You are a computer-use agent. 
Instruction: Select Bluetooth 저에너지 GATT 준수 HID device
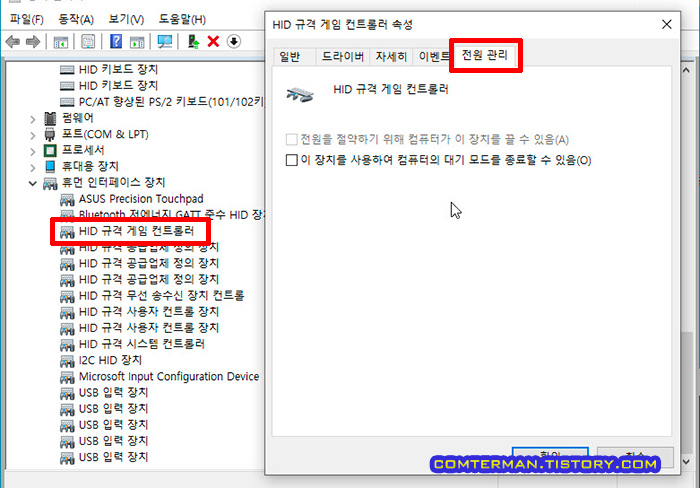[x=172, y=215]
